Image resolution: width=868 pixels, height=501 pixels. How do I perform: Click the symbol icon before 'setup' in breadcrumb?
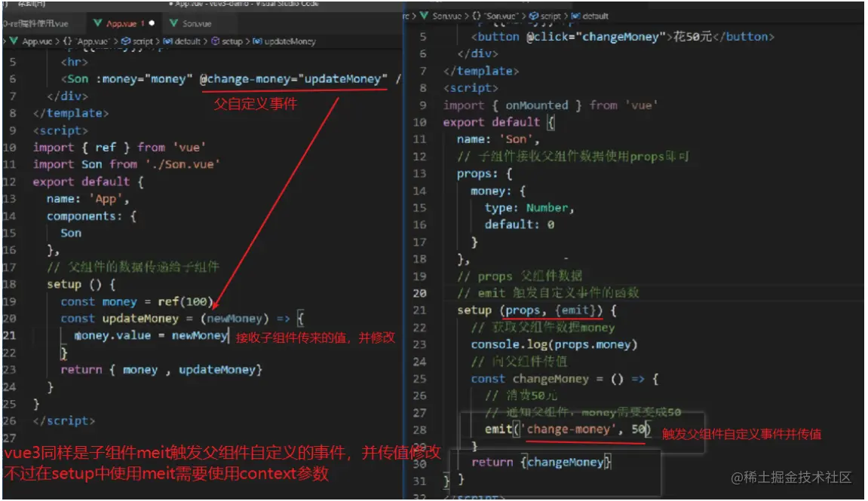coord(216,41)
